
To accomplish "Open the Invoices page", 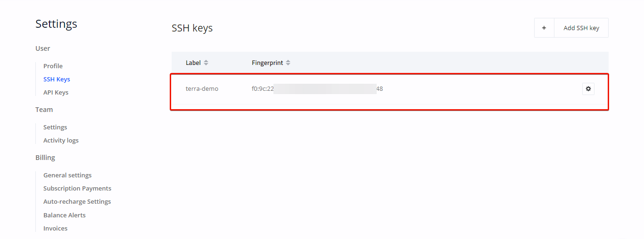I will point(55,228).
